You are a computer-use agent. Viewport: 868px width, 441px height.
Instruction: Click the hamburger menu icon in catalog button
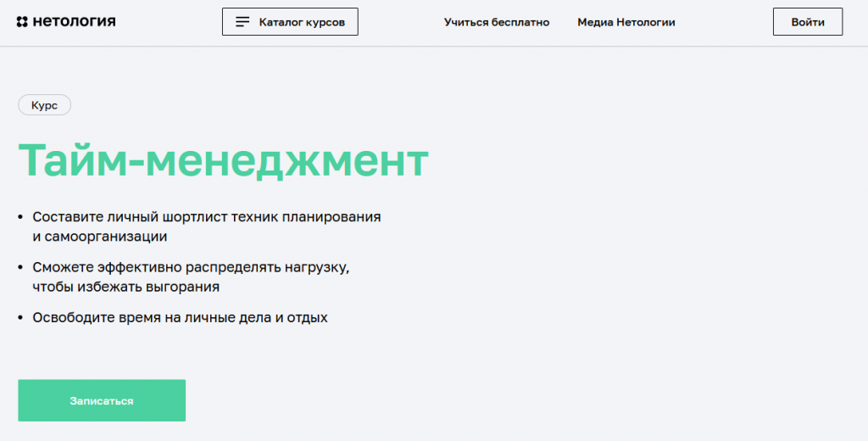pyautogui.click(x=242, y=22)
